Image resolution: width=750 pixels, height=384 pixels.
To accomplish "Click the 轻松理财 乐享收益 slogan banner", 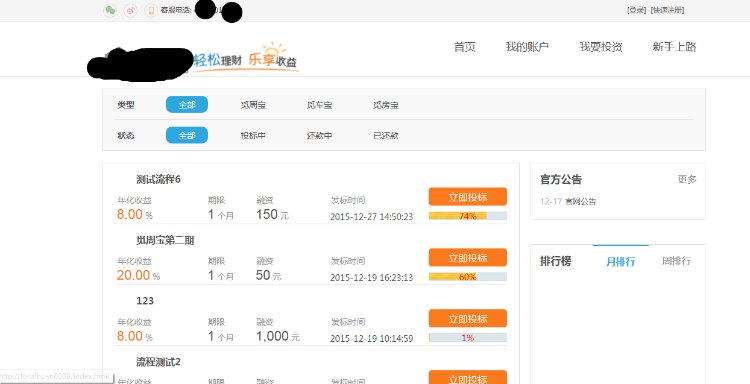I will pyautogui.click(x=245, y=58).
